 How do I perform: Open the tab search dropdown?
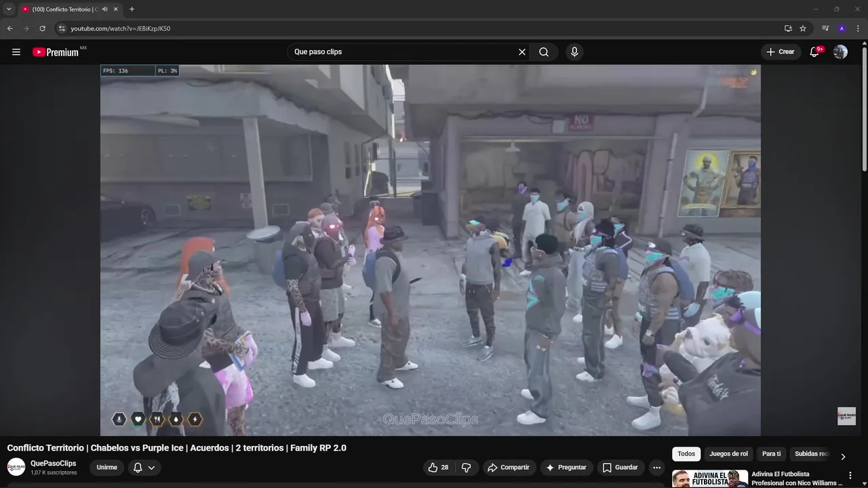(9, 9)
